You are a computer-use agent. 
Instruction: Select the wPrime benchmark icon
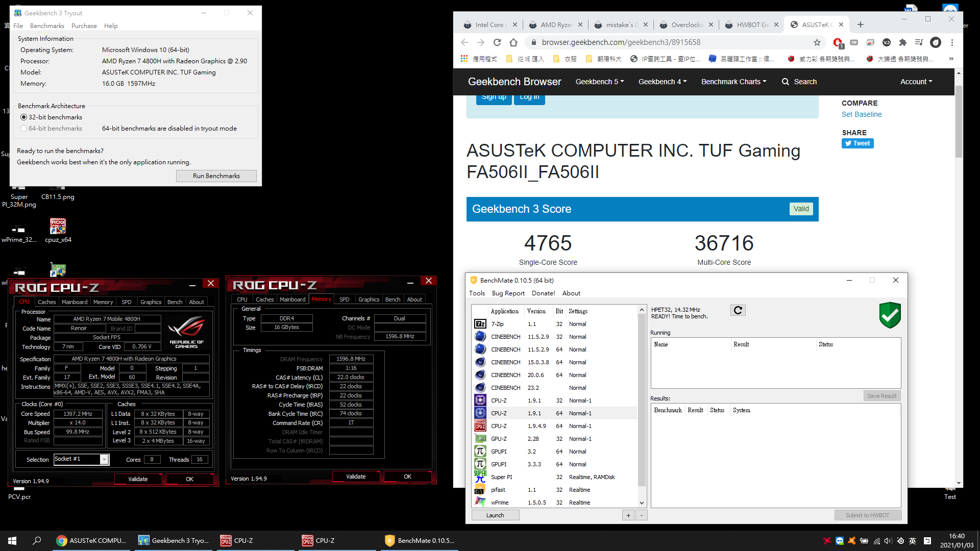[480, 503]
